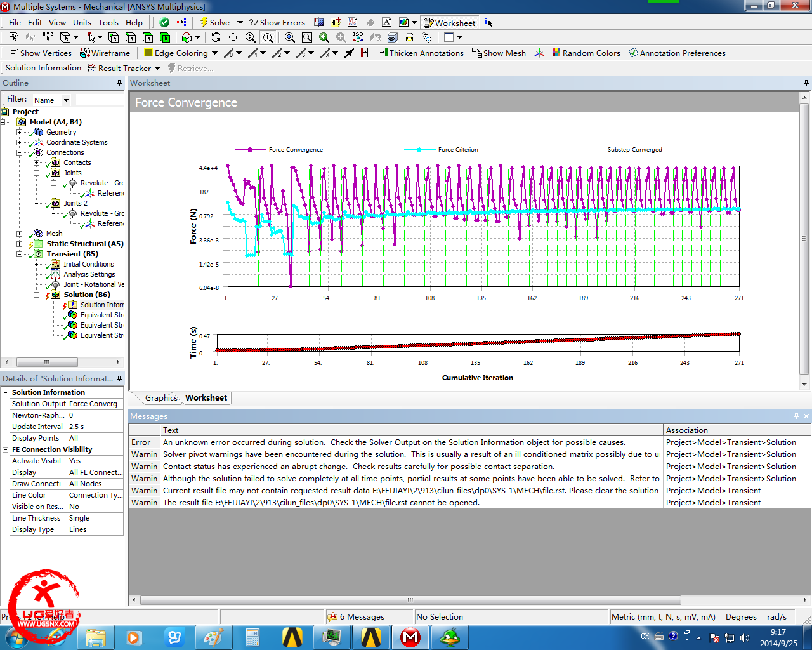Set the ISO isometric view
812x650 pixels.
point(358,37)
